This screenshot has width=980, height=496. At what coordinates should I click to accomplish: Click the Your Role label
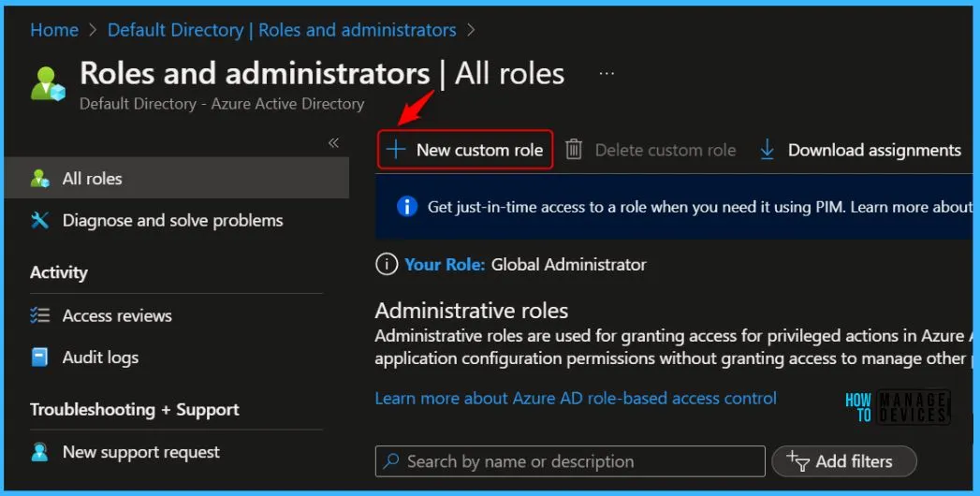click(445, 264)
